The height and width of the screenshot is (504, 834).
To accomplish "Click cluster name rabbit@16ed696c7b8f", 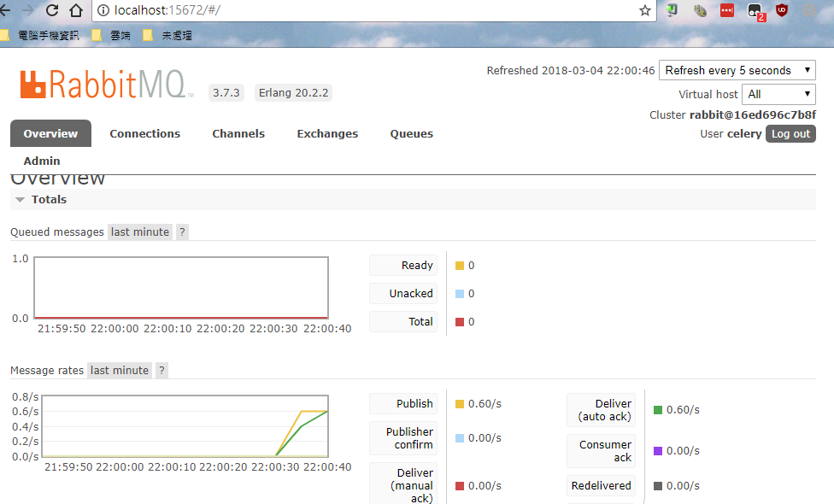I will click(753, 114).
